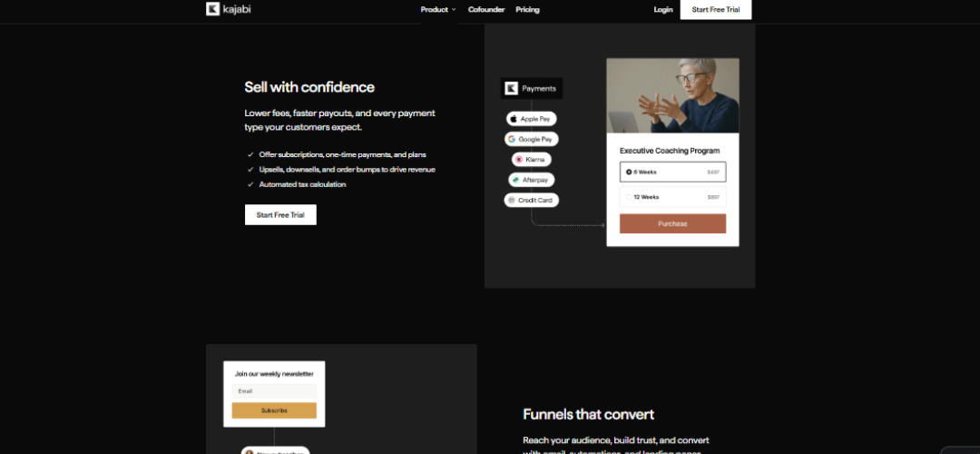The width and height of the screenshot is (980, 454).
Task: Click the Purchase button
Action: 672,224
